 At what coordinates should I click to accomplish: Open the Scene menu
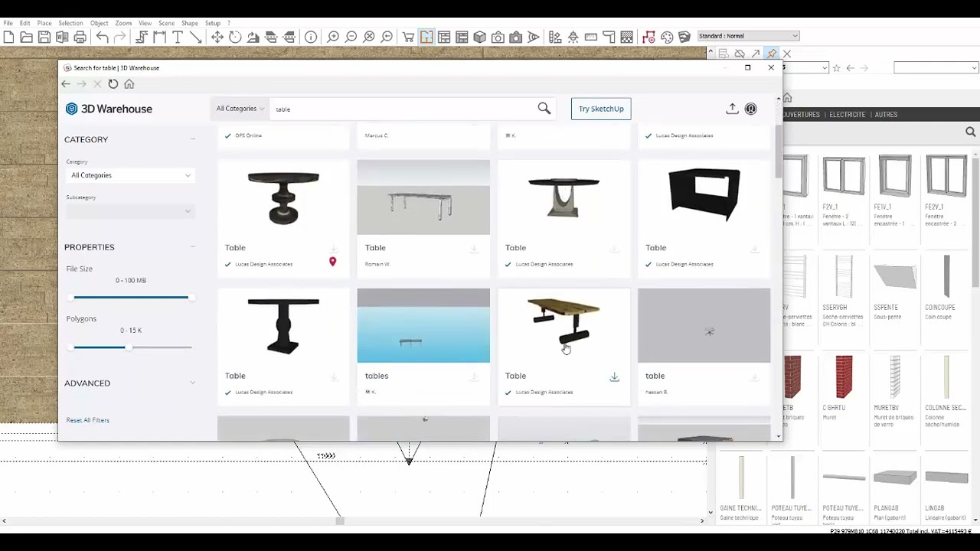click(x=166, y=23)
